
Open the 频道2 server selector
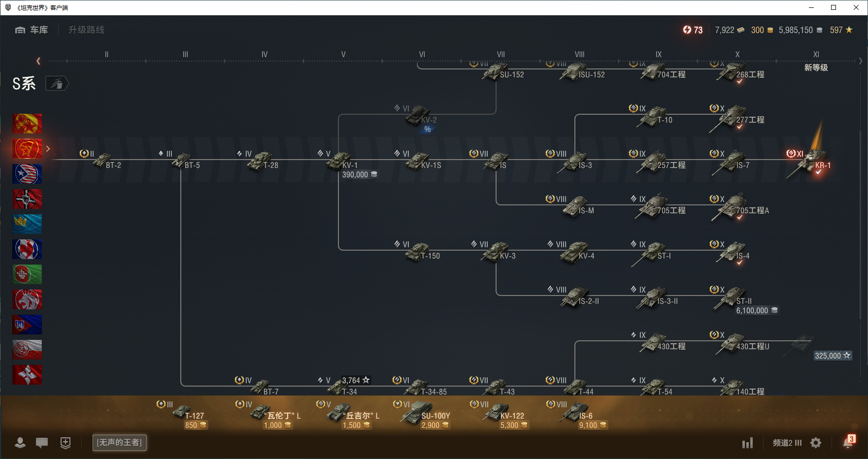pyautogui.click(x=787, y=443)
